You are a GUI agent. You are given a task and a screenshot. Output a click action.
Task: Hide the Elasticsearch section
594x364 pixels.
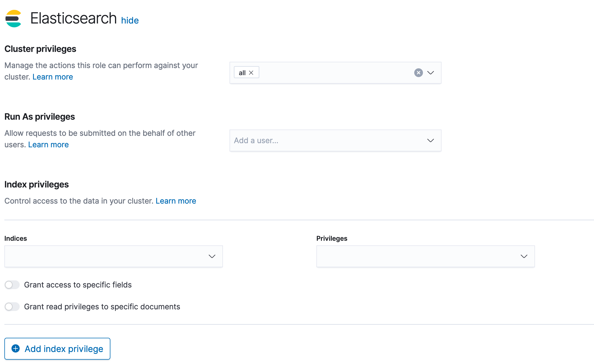(x=130, y=20)
